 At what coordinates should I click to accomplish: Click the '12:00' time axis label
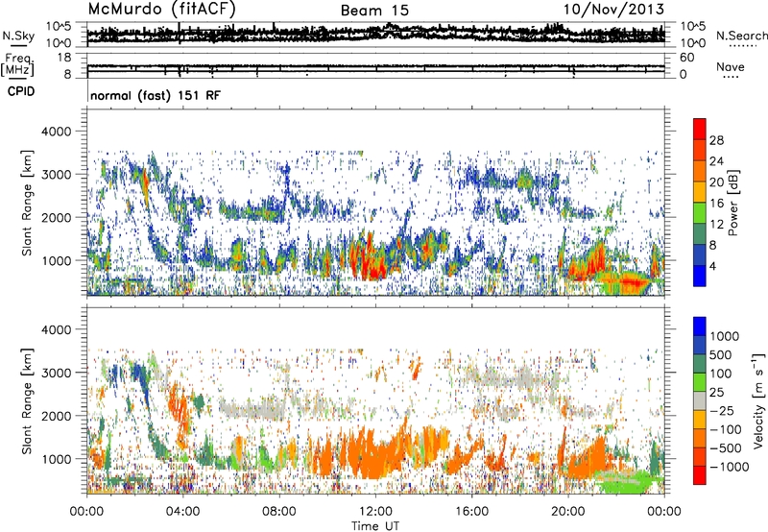tap(375, 512)
